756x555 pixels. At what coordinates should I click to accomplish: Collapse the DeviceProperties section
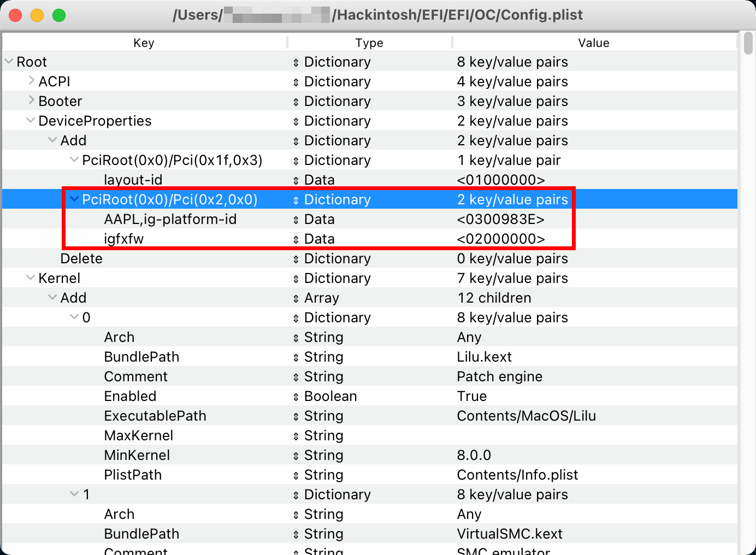coord(31,121)
